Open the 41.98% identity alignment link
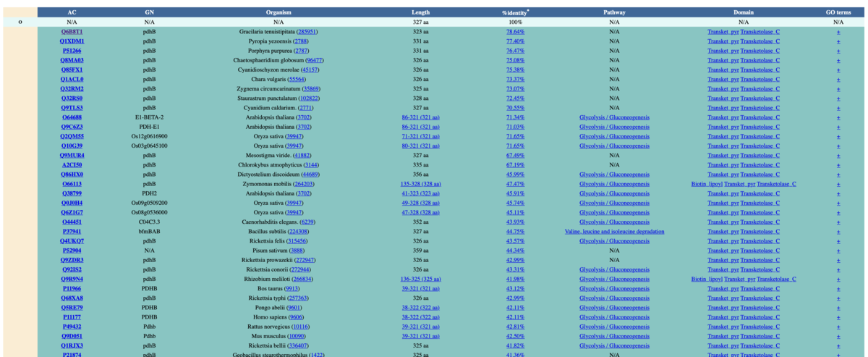The height and width of the screenshot is (357, 868). click(516, 279)
